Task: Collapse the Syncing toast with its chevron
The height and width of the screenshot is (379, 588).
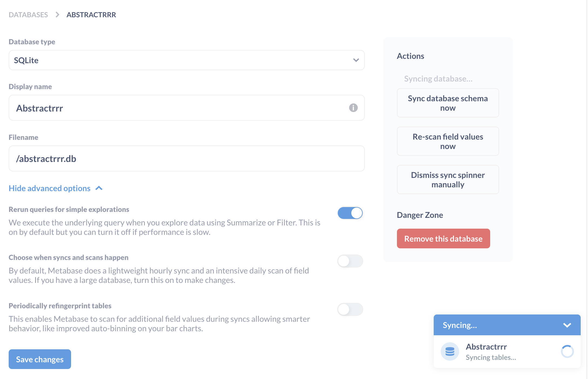Action: tap(567, 325)
